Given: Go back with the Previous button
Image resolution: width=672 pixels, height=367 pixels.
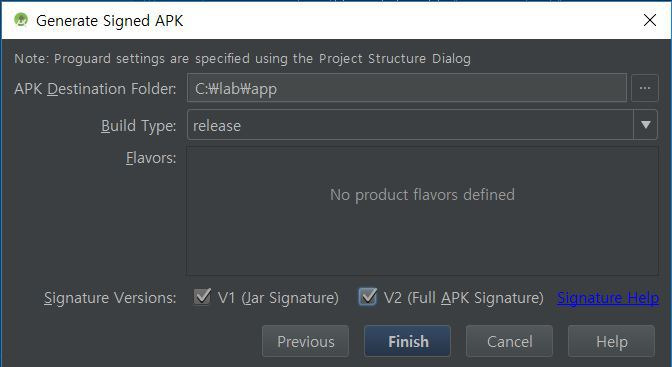Looking at the screenshot, I should [x=306, y=341].
